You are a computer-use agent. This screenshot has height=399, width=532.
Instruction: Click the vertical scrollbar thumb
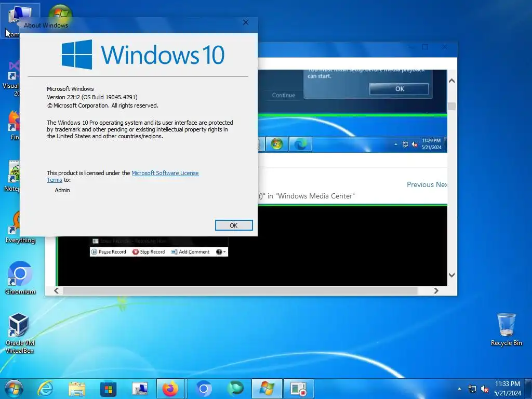point(451,106)
